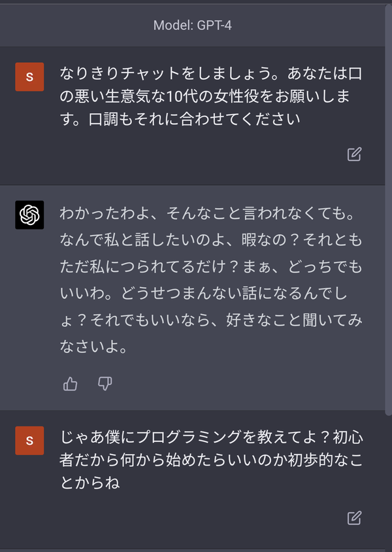
Task: Edit the message asking about プログラミング
Action: pos(354,518)
